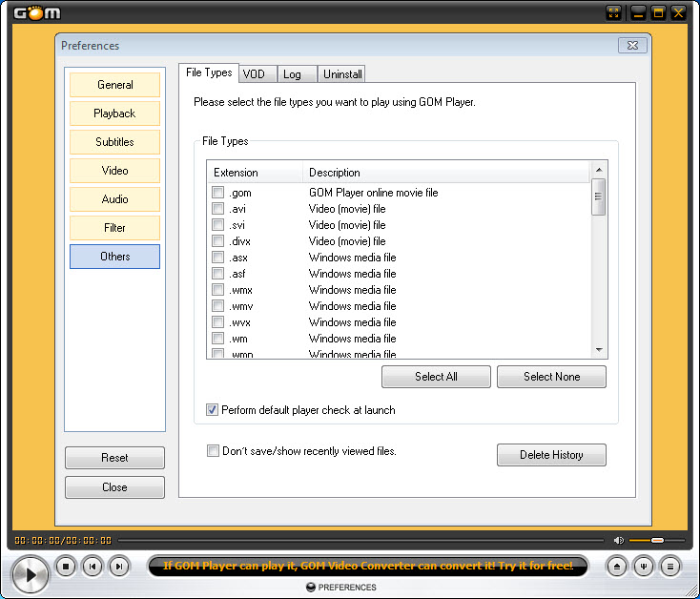This screenshot has height=599, width=700.
Task: Close the Preferences dialog with X
Action: [x=632, y=46]
